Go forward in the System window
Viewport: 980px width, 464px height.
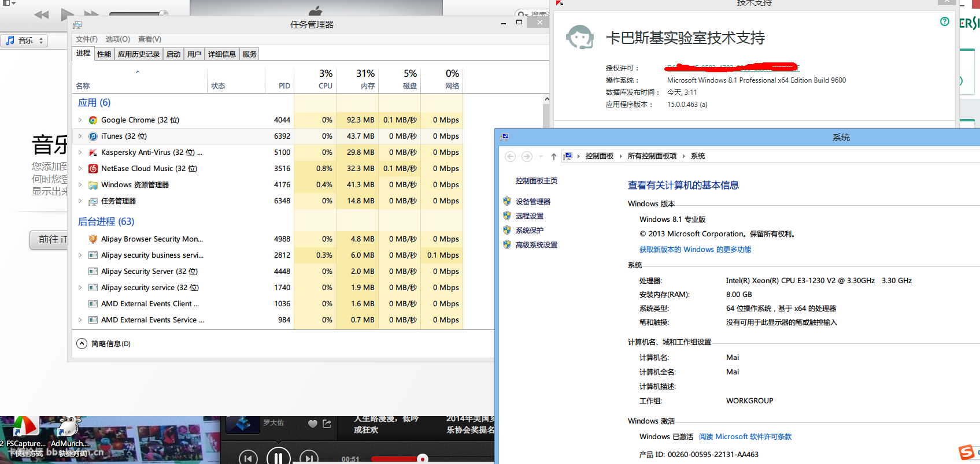[527, 157]
